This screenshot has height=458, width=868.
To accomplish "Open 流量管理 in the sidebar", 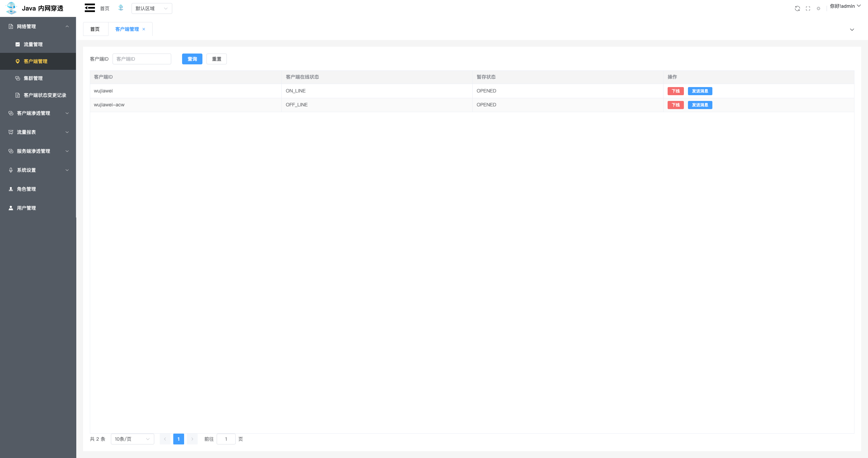I will (33, 44).
